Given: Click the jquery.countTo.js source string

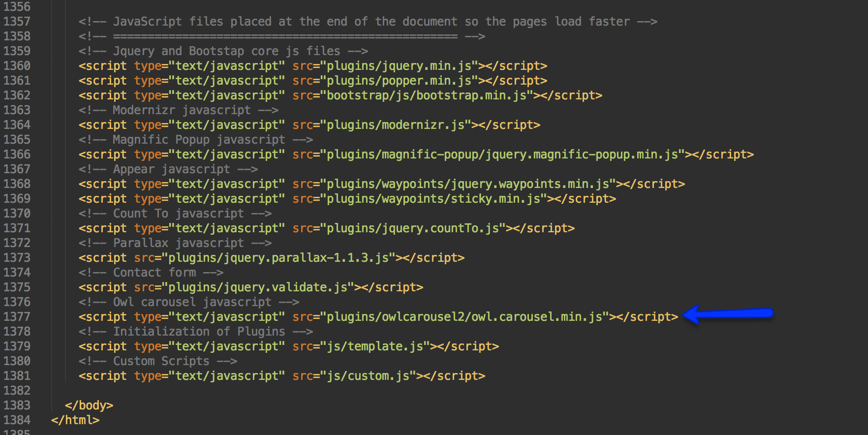Looking at the screenshot, I should (x=413, y=228).
